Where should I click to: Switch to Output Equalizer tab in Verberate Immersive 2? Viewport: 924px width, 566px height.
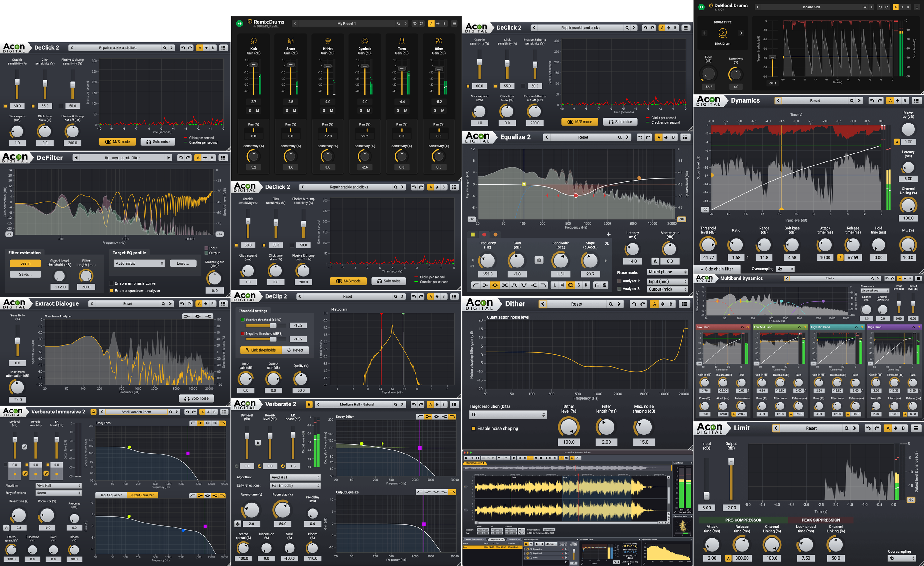click(142, 495)
